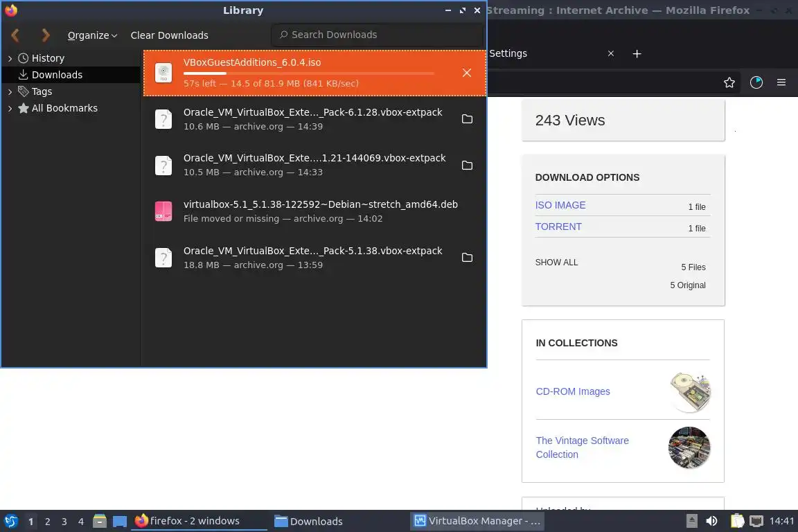Image resolution: width=798 pixels, height=532 pixels.
Task: Expand the History tree node
Action: tap(10, 59)
